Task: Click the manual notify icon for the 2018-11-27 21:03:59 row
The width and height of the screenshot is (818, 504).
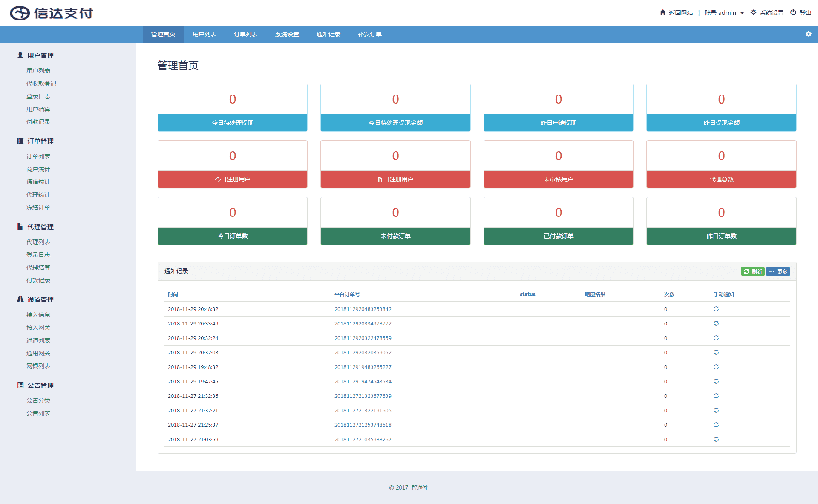Action: point(716,439)
